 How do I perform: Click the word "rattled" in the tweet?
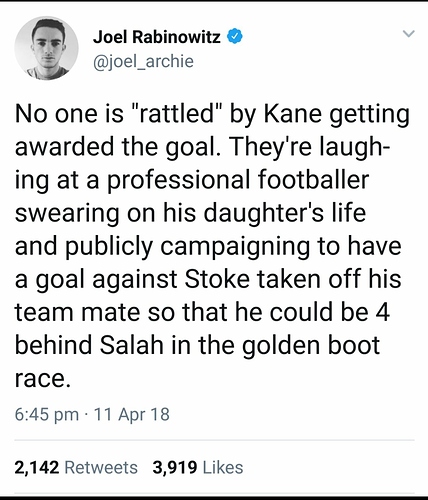(x=176, y=113)
